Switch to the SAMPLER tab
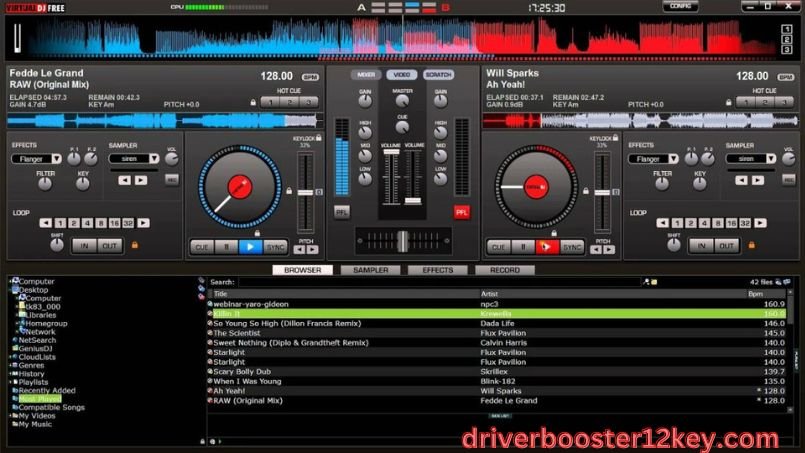Viewport: 805px width, 453px height. (371, 270)
